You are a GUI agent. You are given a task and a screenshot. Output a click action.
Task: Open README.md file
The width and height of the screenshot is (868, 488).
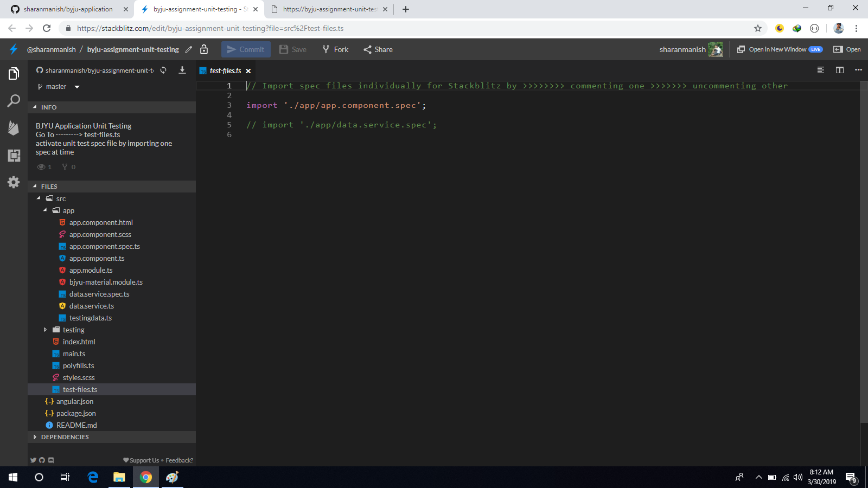(x=76, y=425)
